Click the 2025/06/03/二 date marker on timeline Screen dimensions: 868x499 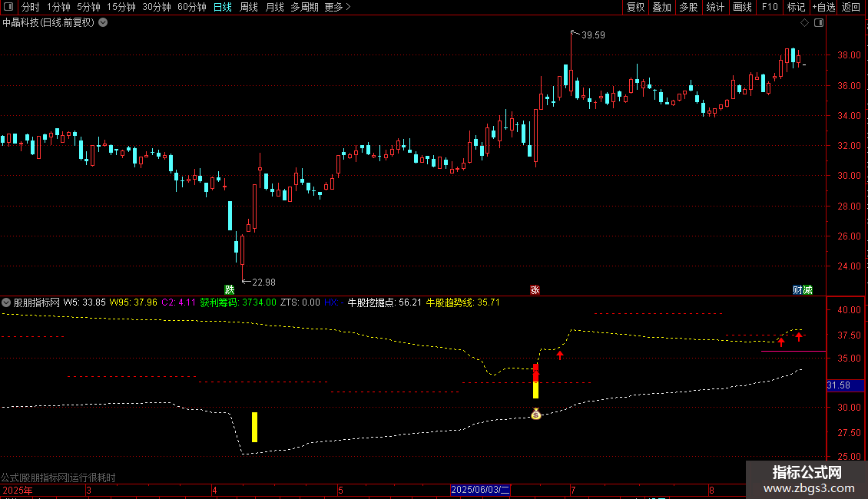coord(481,490)
